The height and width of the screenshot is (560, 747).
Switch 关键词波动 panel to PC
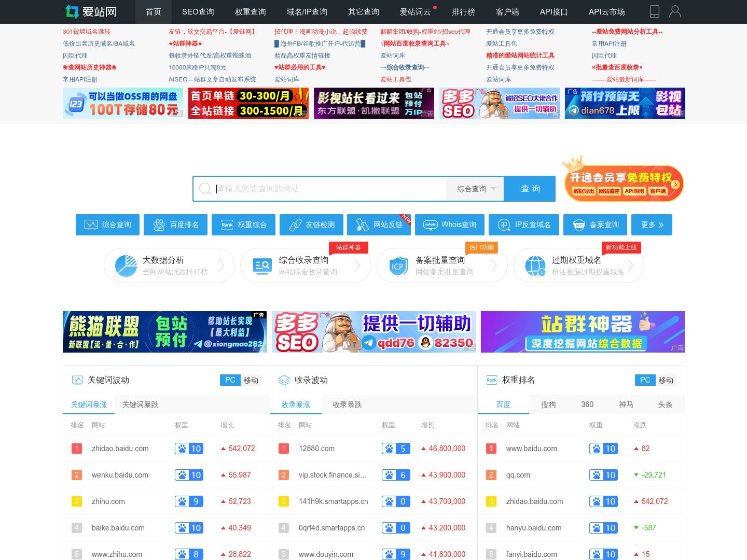[x=230, y=380]
